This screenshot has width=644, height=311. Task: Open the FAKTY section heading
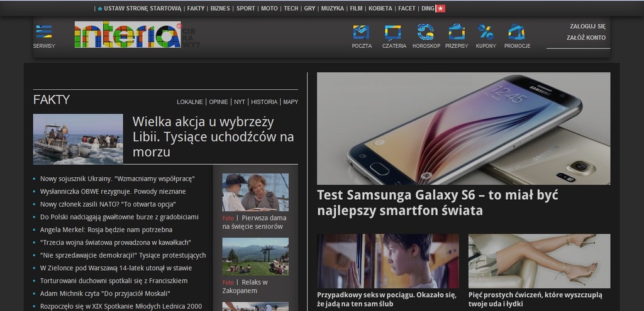(52, 100)
